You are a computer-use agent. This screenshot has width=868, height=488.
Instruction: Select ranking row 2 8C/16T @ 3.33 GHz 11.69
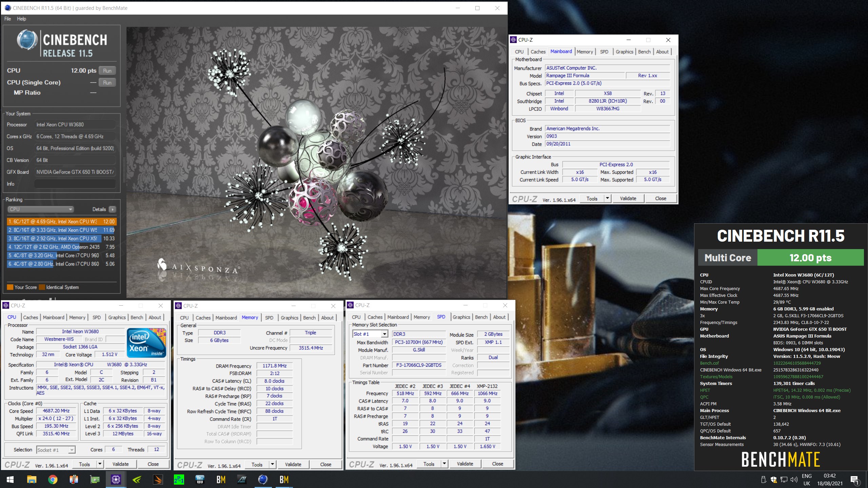62,230
